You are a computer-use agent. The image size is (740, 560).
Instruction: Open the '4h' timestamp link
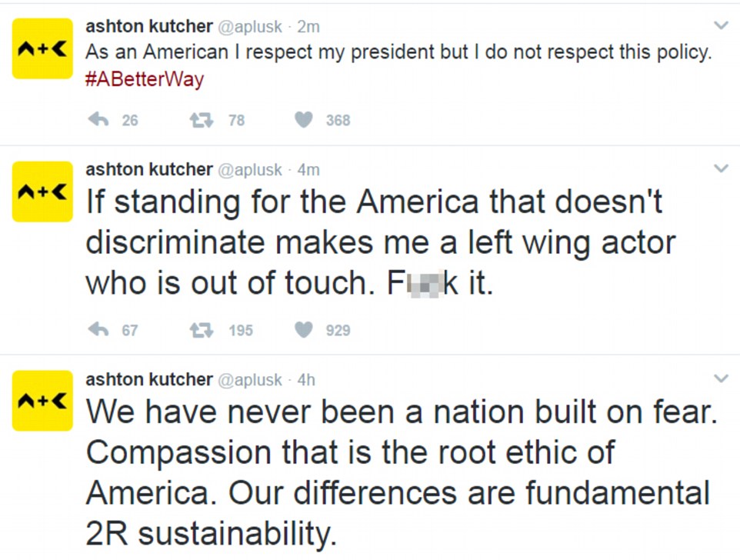pos(306,380)
